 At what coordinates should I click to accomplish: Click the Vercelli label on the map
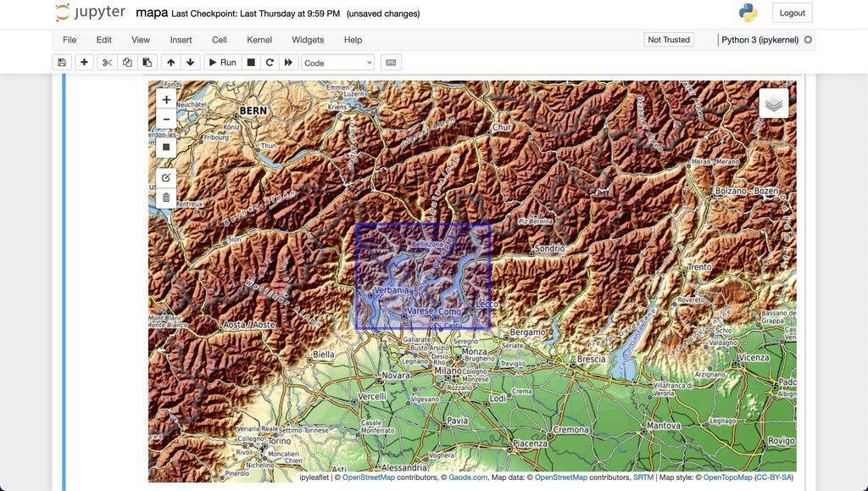372,396
